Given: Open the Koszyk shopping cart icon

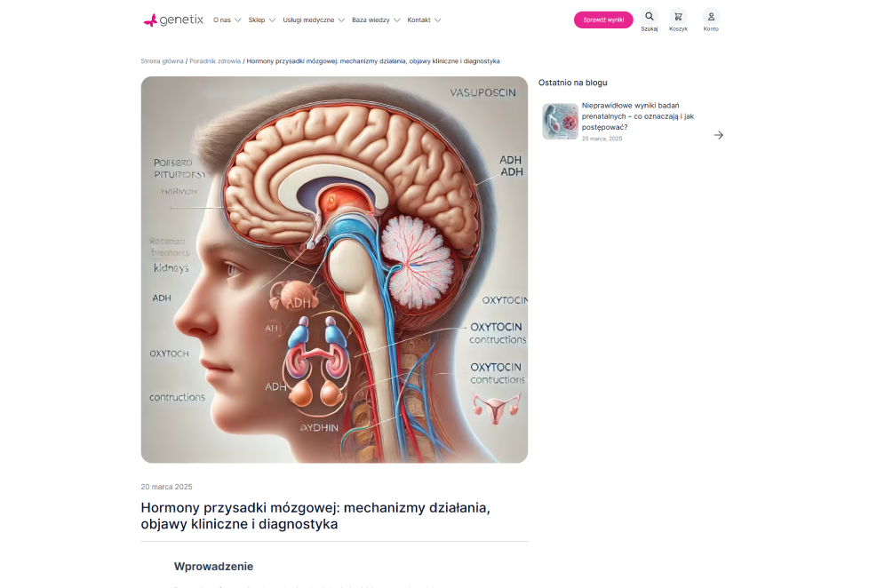Looking at the screenshot, I should click(x=678, y=17).
